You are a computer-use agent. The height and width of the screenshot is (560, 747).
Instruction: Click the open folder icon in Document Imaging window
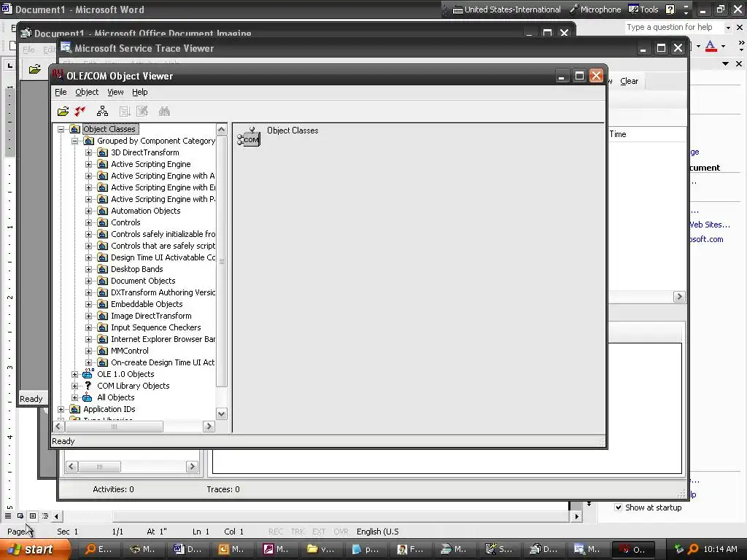click(34, 69)
